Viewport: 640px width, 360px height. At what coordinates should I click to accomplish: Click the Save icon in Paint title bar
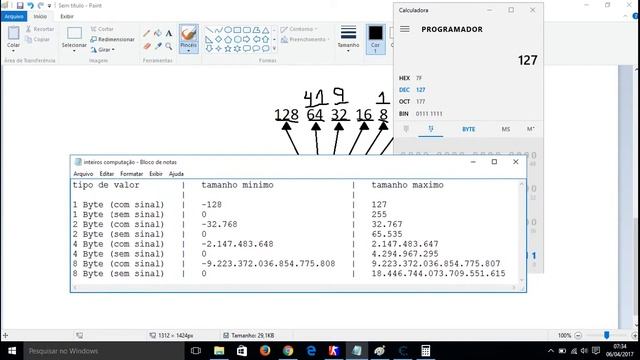click(x=20, y=5)
